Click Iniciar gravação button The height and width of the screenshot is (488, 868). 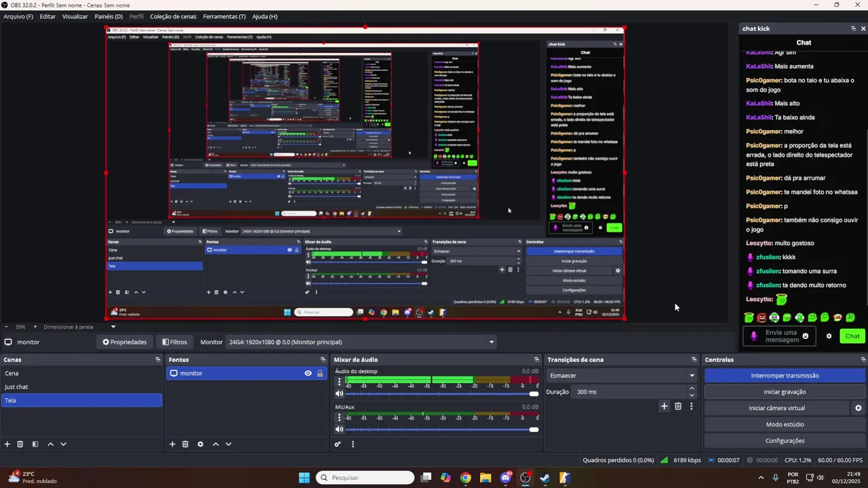click(785, 392)
